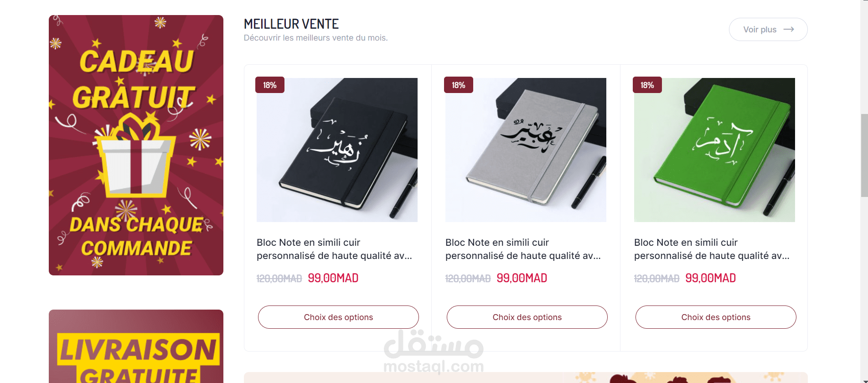Screen dimensions: 868x383
Task: Choose options for the grey notebook
Action: (x=527, y=317)
